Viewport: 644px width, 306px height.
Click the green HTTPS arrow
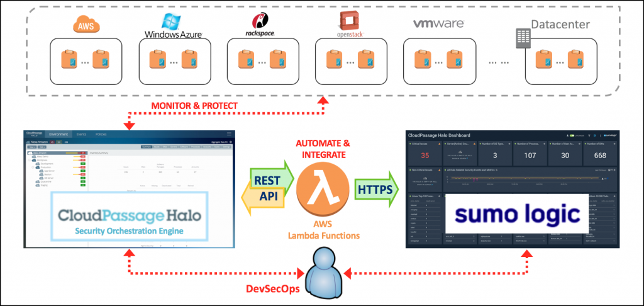click(377, 190)
